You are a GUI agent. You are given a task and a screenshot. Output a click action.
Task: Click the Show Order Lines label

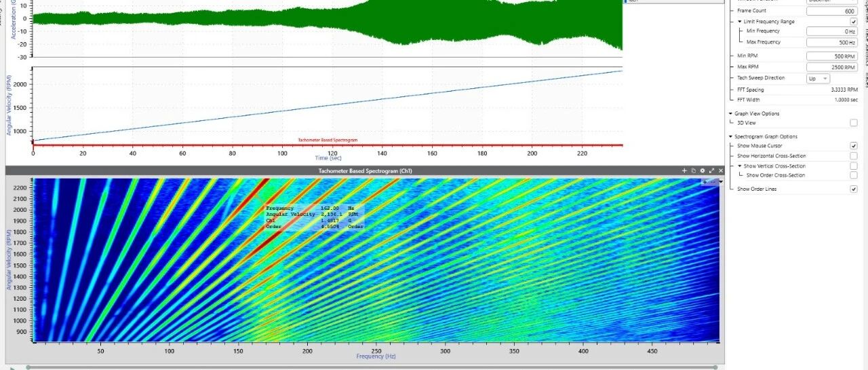click(x=757, y=189)
